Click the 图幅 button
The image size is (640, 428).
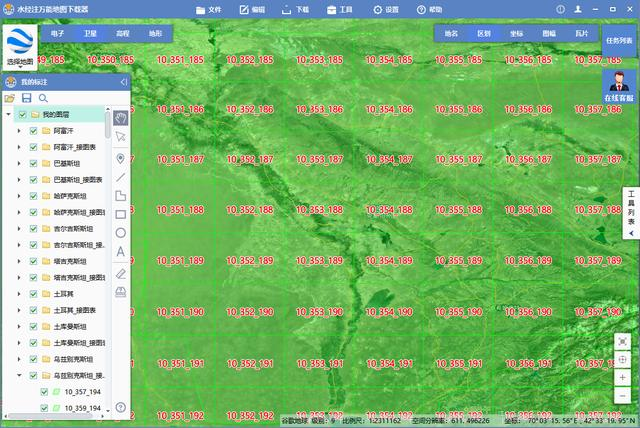pos(549,33)
